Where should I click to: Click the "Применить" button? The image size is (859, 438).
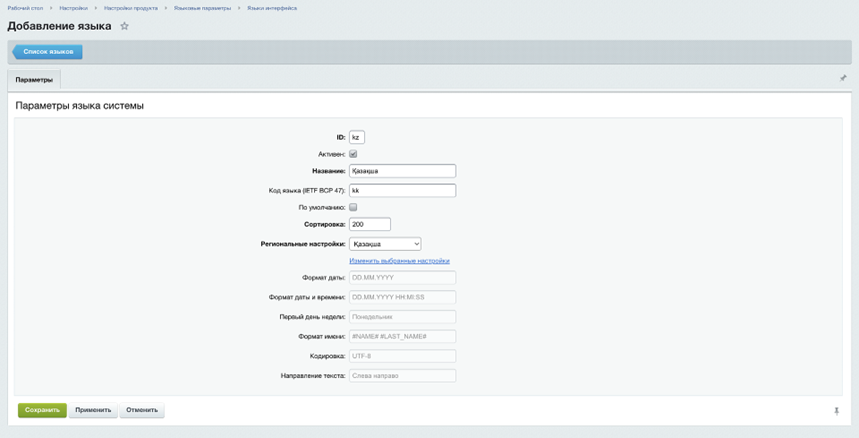pyautogui.click(x=93, y=410)
